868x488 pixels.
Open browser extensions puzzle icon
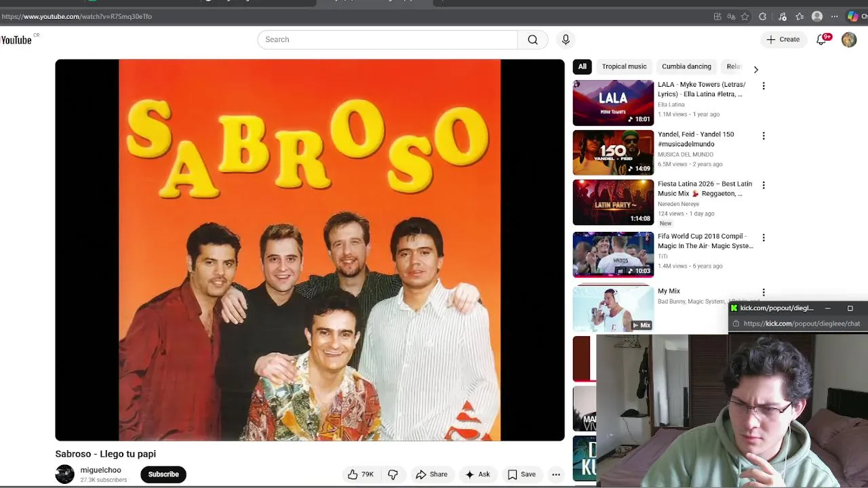pos(763,16)
